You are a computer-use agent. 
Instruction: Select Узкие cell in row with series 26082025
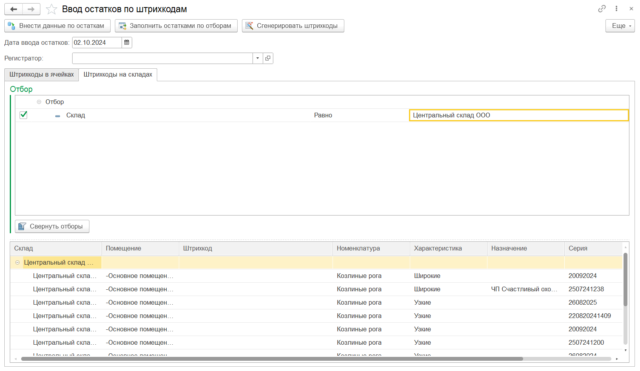[x=449, y=302]
